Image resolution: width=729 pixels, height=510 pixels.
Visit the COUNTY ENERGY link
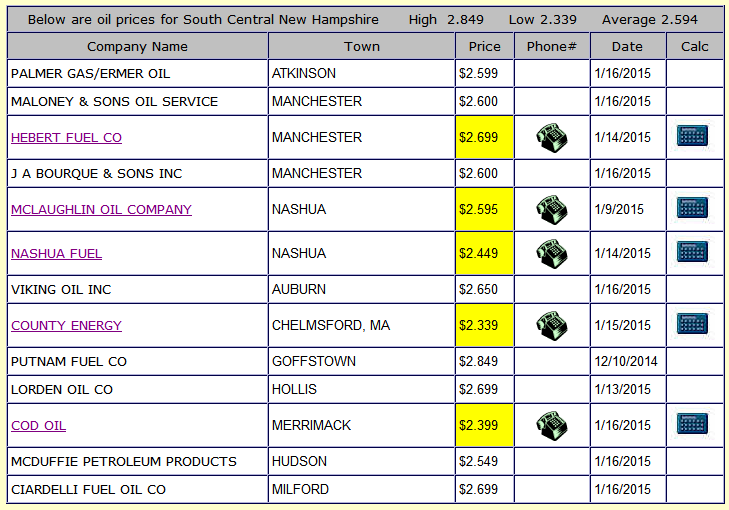[66, 325]
